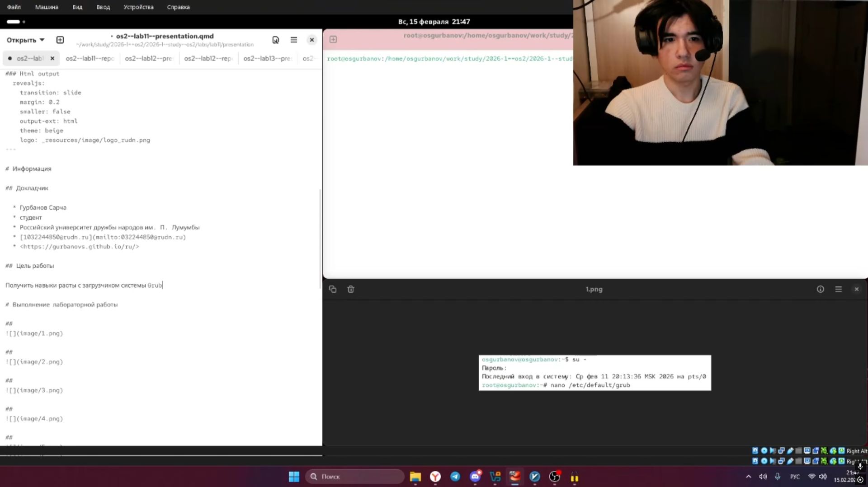Screen dimensions: 868x487
Task: Switch to the os2--lab13--pre tab
Action: coord(267,58)
